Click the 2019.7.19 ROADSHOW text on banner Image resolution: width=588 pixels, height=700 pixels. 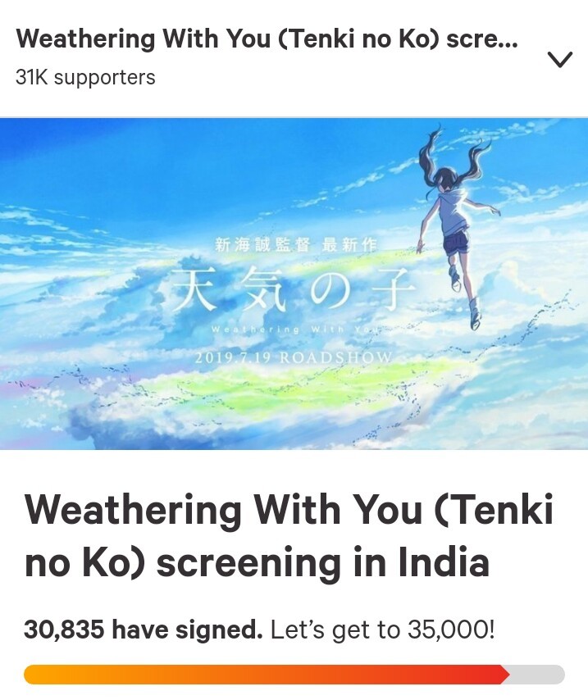[294, 357]
